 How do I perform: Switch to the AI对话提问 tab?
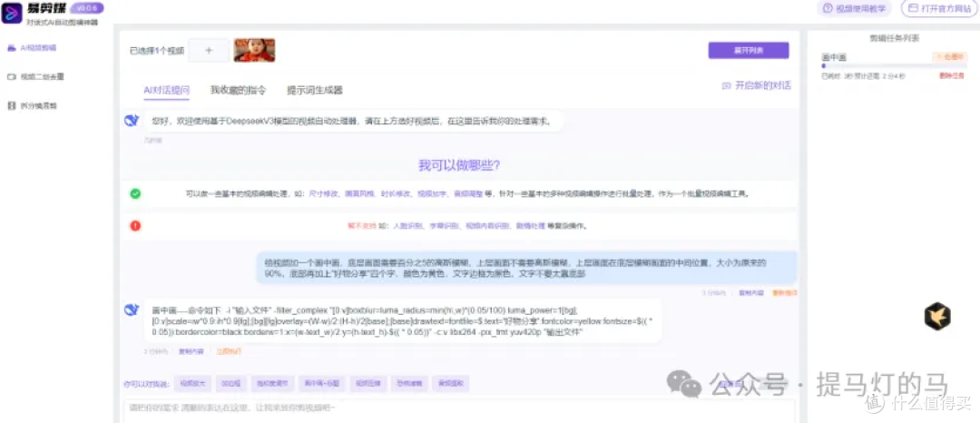coord(166,90)
